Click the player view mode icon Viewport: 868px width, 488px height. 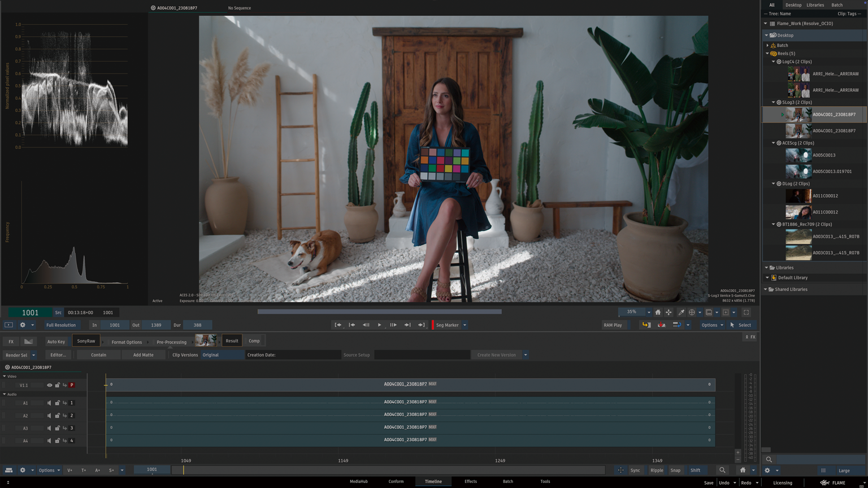click(8, 325)
